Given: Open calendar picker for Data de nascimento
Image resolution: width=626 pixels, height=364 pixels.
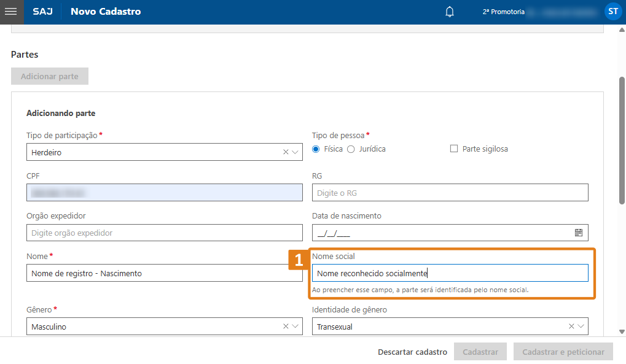Looking at the screenshot, I should pyautogui.click(x=578, y=233).
